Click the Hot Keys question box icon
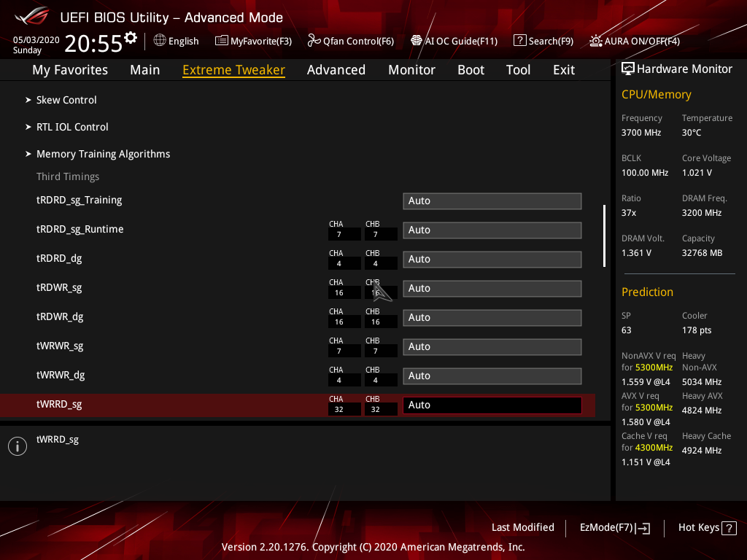Viewport: 747px width, 560px height. click(729, 528)
